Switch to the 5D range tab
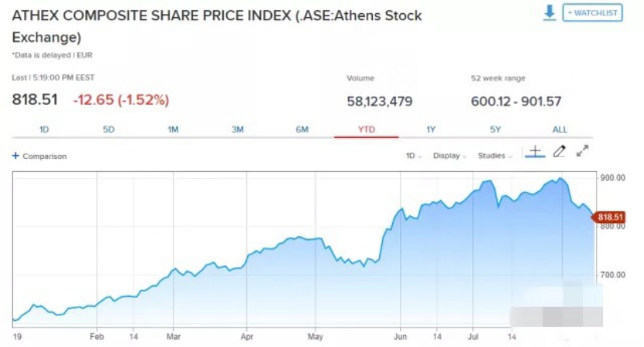Screen dimensions: 644x347 click(x=108, y=129)
